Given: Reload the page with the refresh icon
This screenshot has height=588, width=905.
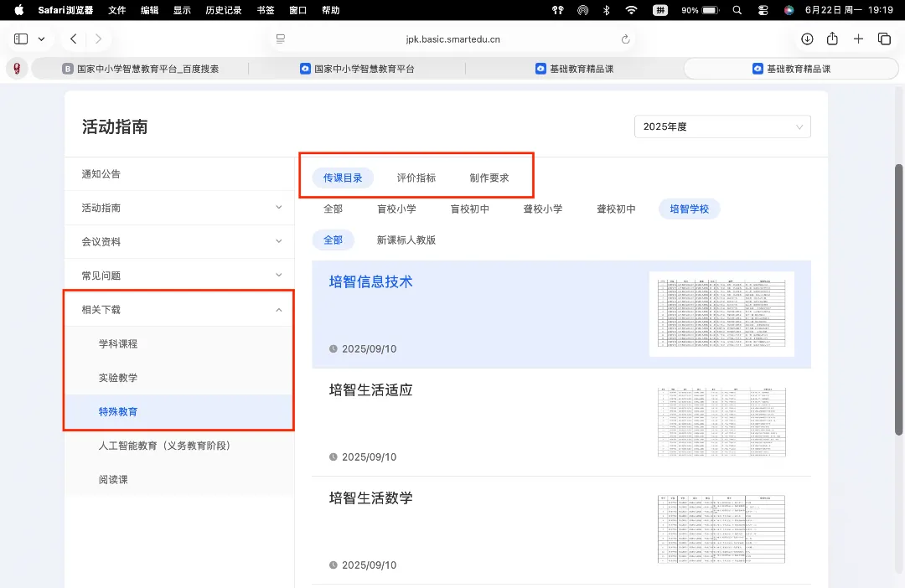Looking at the screenshot, I should pyautogui.click(x=625, y=39).
